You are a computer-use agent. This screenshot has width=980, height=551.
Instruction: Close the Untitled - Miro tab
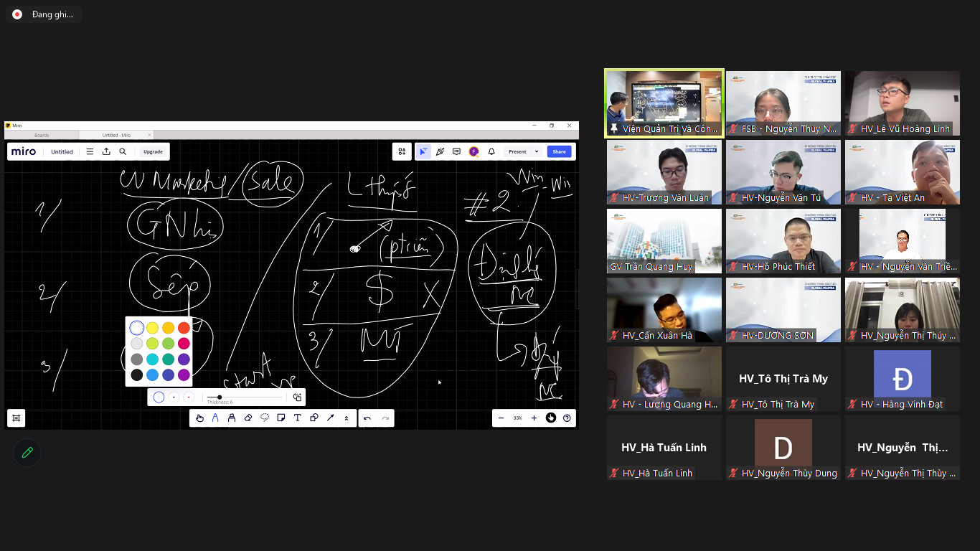(149, 135)
